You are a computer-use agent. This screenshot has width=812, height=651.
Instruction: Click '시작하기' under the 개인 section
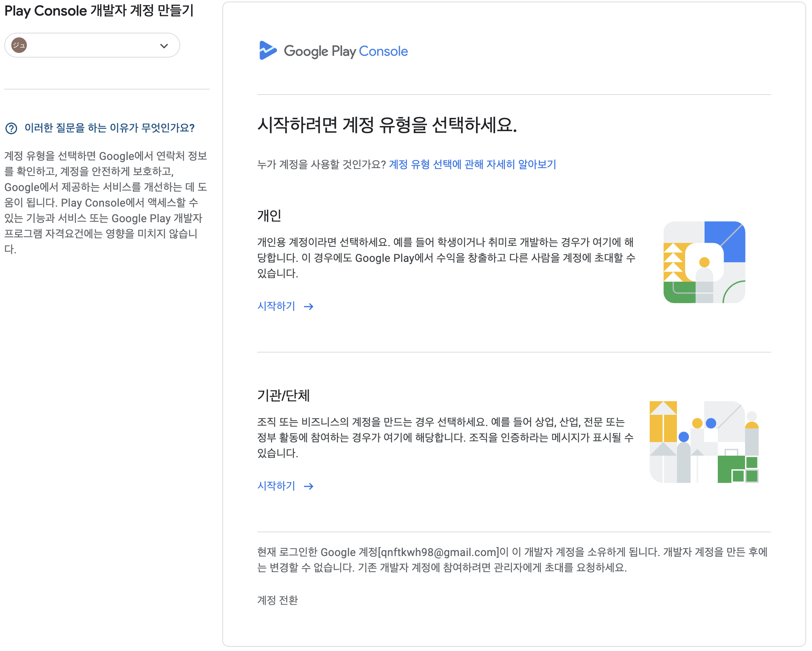276,306
